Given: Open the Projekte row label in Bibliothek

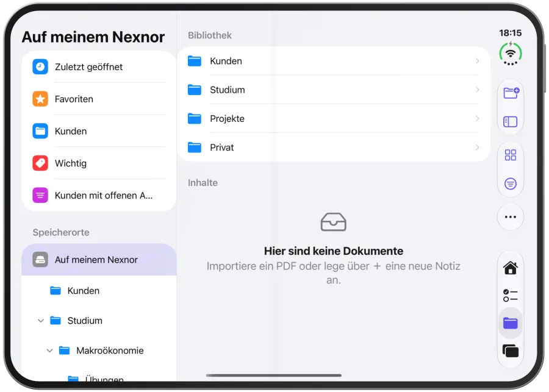Looking at the screenshot, I should tap(227, 119).
